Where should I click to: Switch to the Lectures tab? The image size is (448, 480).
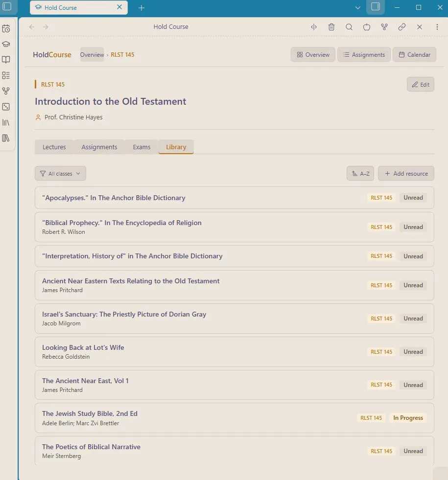coord(54,147)
